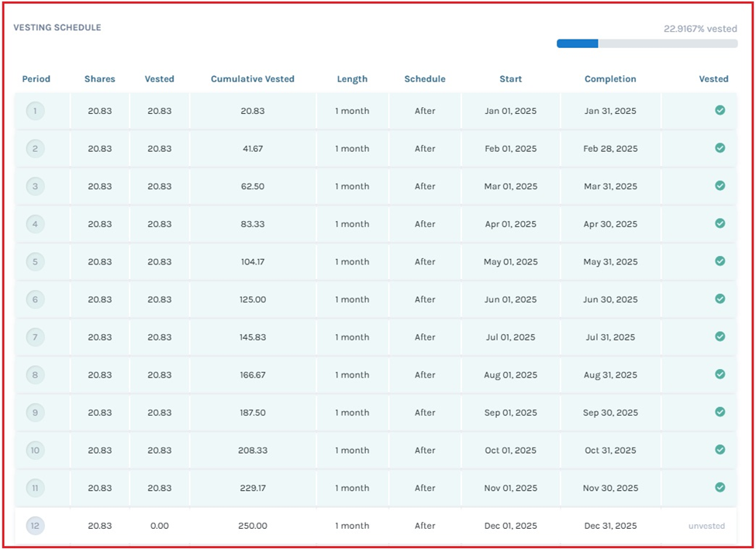Sort by the Completion column header
Viewport: 756px width, 549px height.
pos(610,79)
